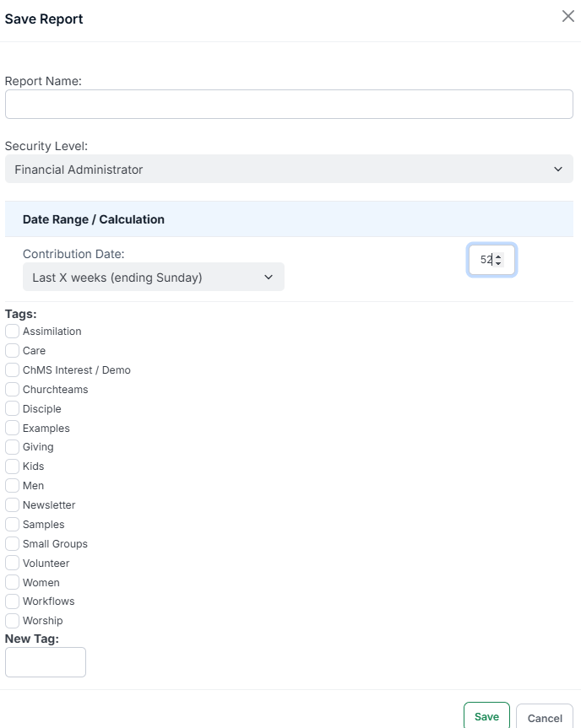Click the Report Name input field
This screenshot has width=581, height=728.
coord(289,104)
